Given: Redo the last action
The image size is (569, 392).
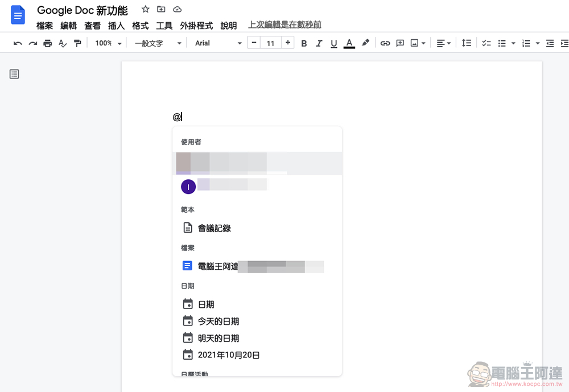Looking at the screenshot, I should click(33, 43).
